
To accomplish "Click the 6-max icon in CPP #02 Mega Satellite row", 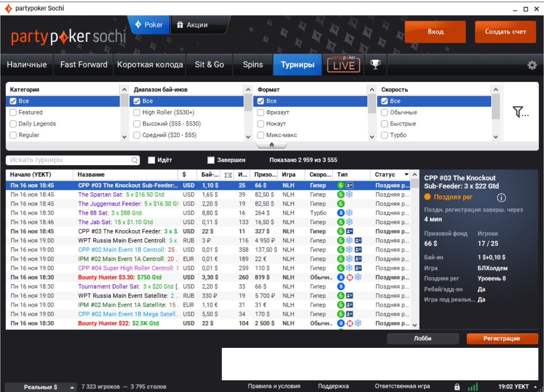I will pyautogui.click(x=341, y=314).
